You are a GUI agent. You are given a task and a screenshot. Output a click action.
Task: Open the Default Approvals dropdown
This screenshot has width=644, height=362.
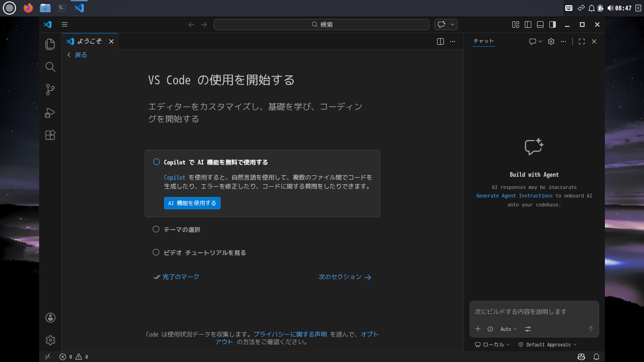(x=548, y=345)
